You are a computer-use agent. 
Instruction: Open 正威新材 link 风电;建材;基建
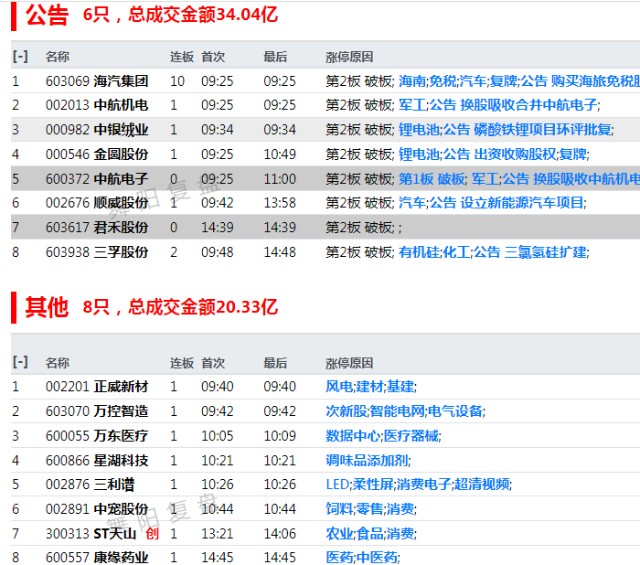click(370, 386)
